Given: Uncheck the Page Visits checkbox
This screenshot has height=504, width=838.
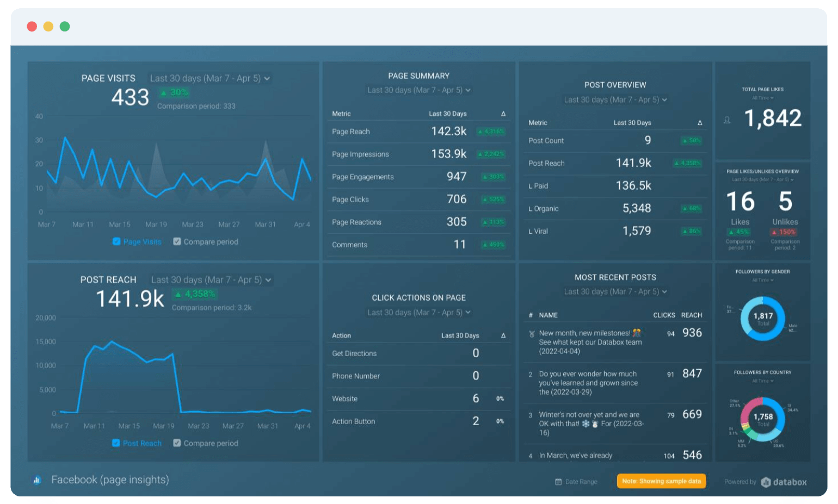Looking at the screenshot, I should (116, 241).
